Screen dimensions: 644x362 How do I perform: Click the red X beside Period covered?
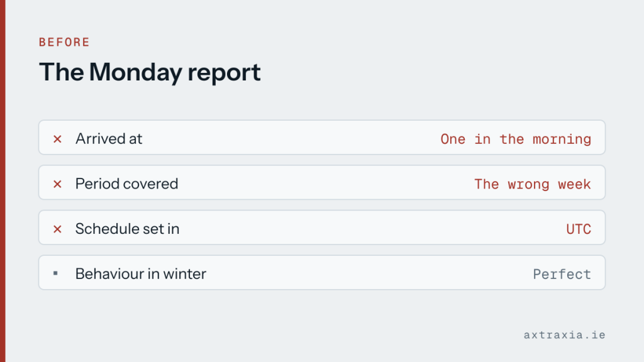[x=57, y=184]
